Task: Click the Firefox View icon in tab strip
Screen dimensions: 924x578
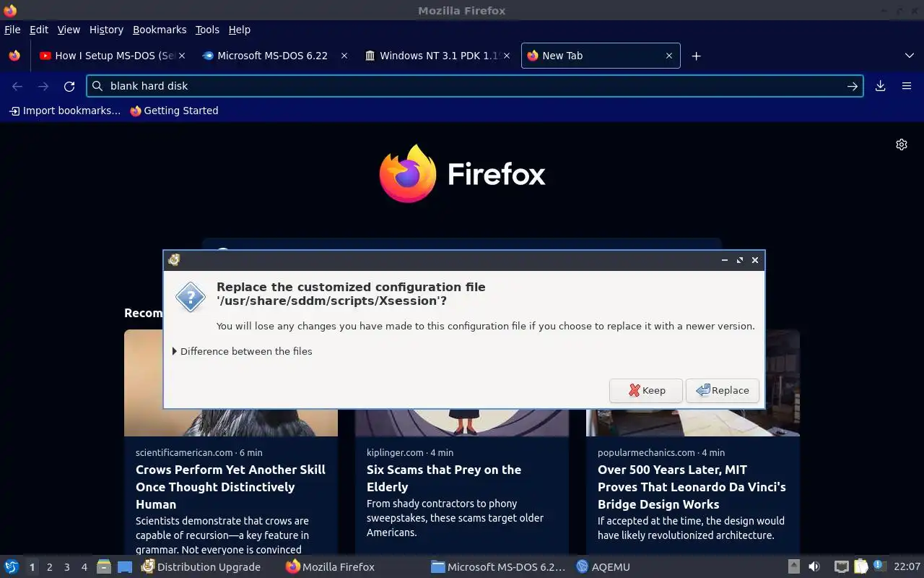Action: click(x=14, y=56)
